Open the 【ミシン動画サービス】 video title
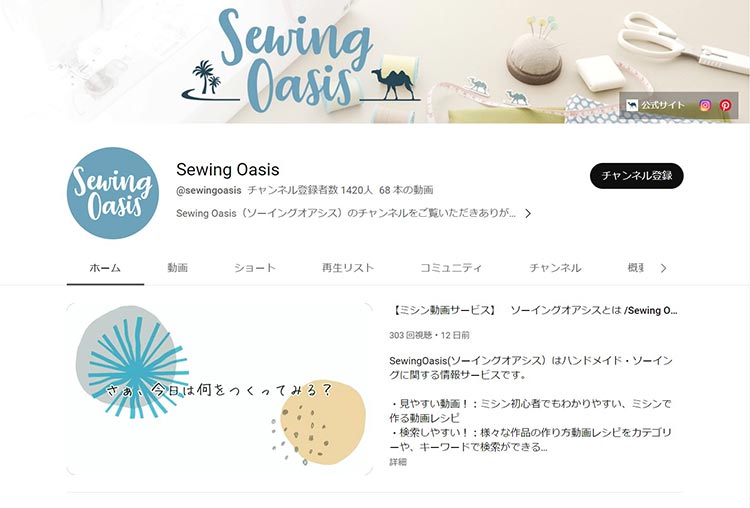 (533, 310)
